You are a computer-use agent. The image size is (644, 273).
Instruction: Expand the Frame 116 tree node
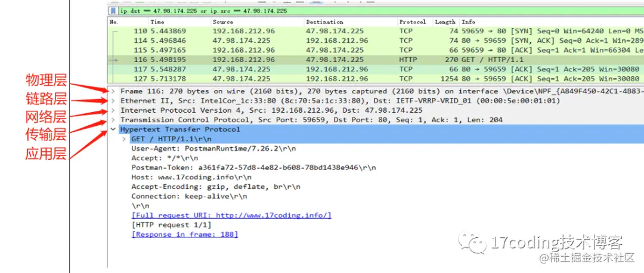click(113, 91)
